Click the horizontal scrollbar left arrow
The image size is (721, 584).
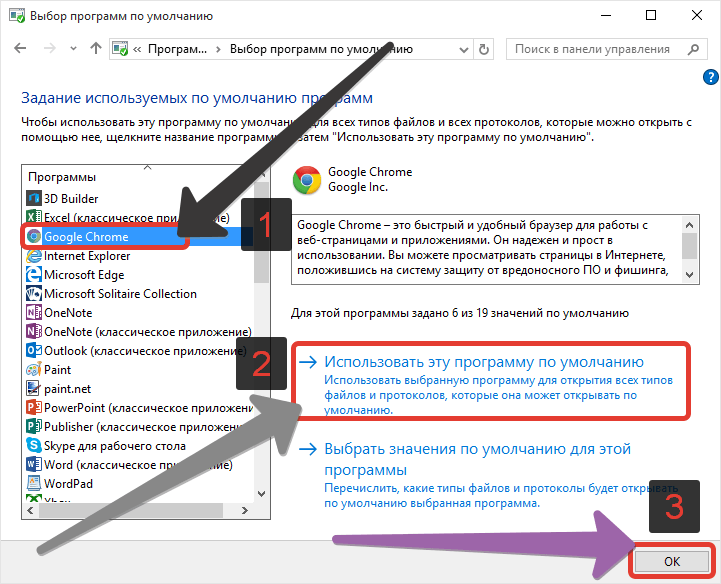coord(30,510)
